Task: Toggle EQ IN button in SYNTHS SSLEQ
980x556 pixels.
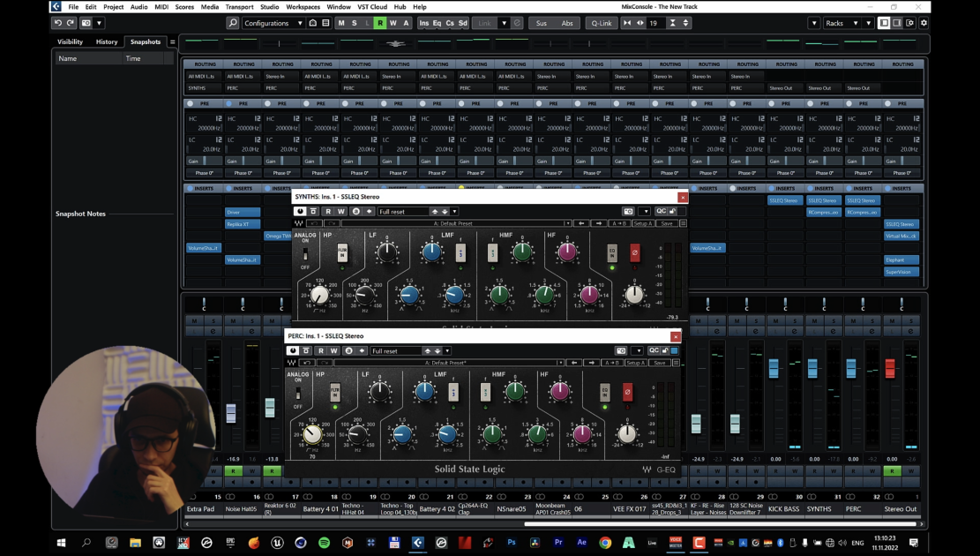Action: 612,252
